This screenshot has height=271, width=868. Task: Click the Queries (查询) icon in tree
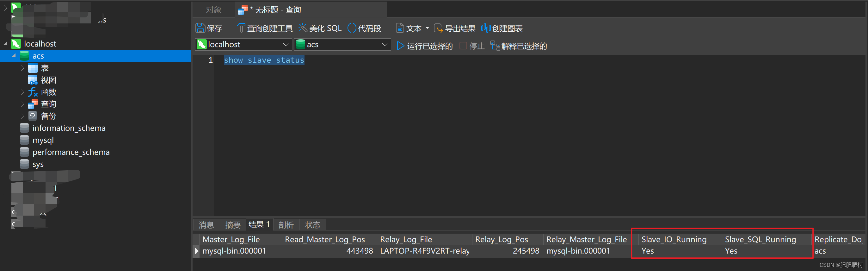(33, 104)
